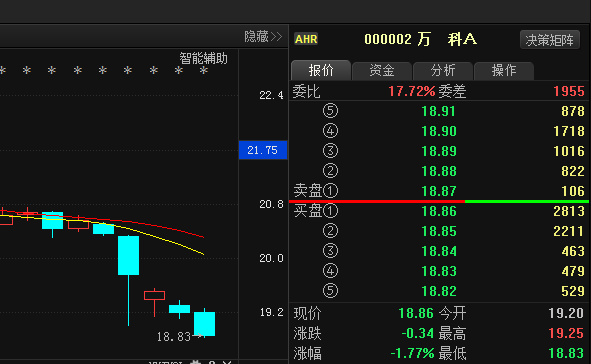Switch to the 资金 tab
Screen dimensions: 591x364
pyautogui.click(x=382, y=70)
